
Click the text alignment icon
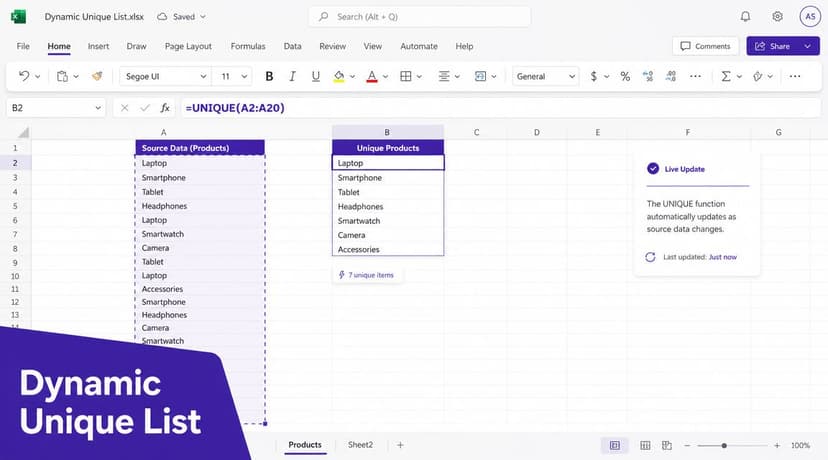point(444,76)
